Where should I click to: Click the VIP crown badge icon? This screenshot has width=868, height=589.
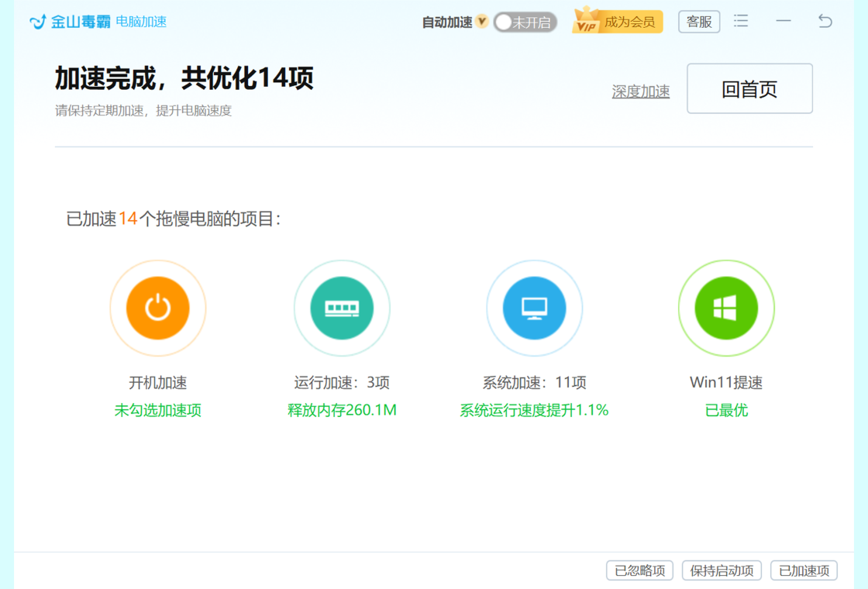[587, 22]
